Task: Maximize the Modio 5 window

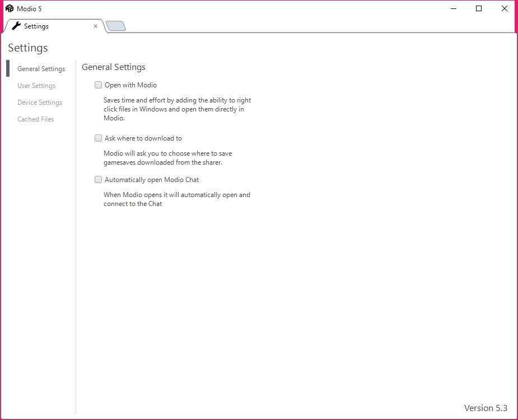Action: [479, 8]
